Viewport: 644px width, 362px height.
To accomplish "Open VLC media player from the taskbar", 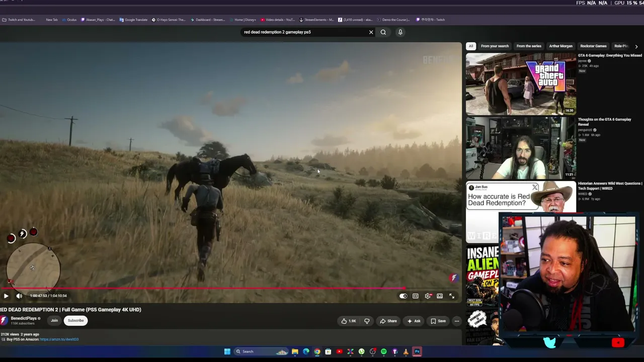I will tap(406, 351).
